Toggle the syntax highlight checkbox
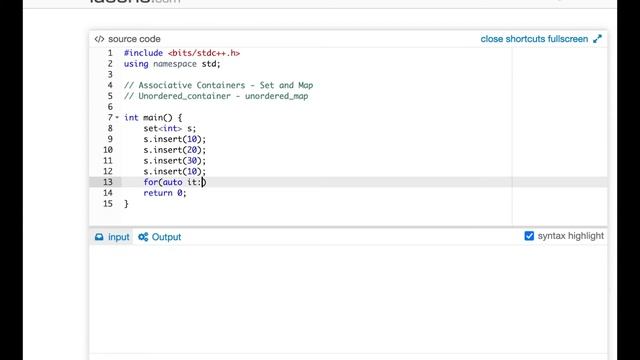 [529, 236]
